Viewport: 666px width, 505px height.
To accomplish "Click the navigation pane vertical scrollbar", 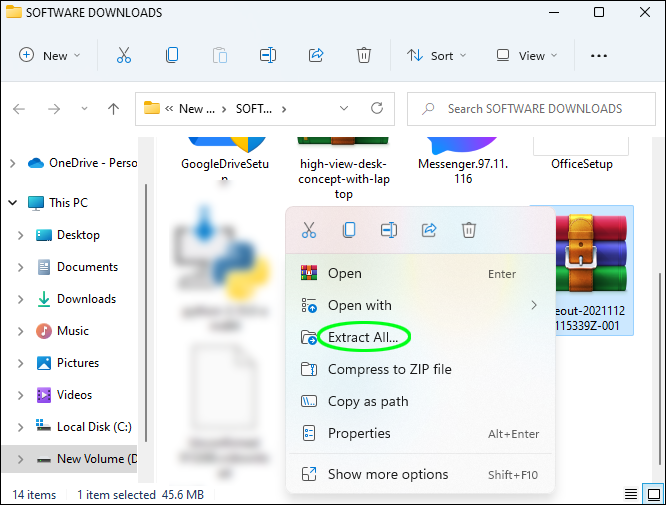I will [146, 312].
